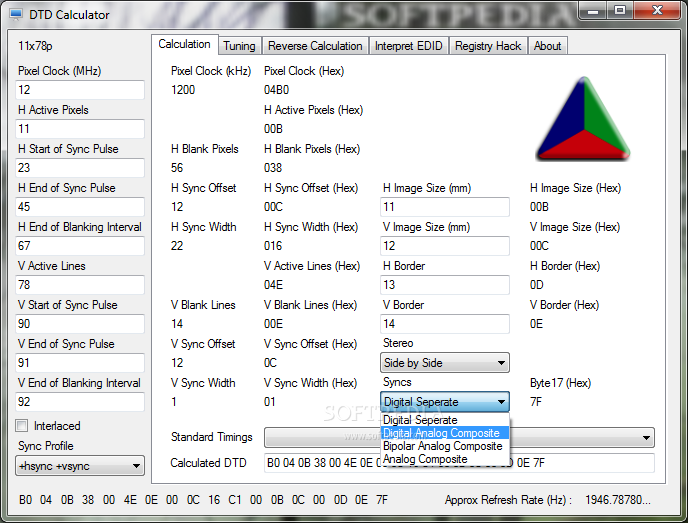This screenshot has width=688, height=523.
Task: Click the 11x78p resolution label
Action: click(x=35, y=46)
